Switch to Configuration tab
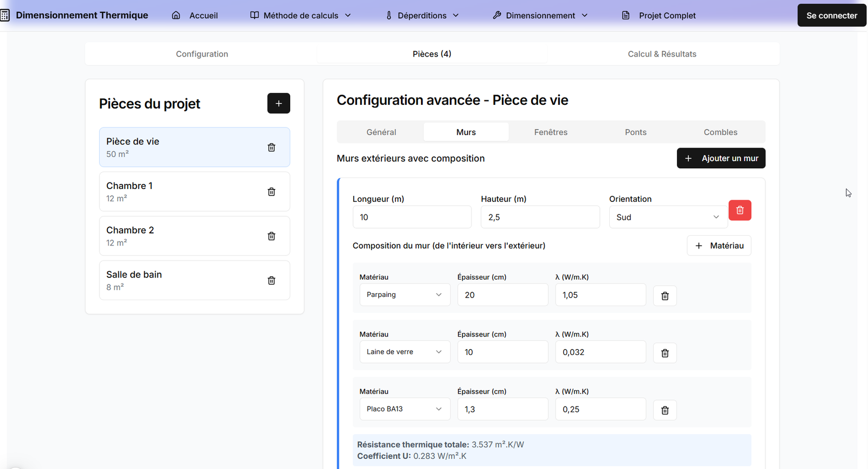The width and height of the screenshot is (868, 469). (202, 54)
